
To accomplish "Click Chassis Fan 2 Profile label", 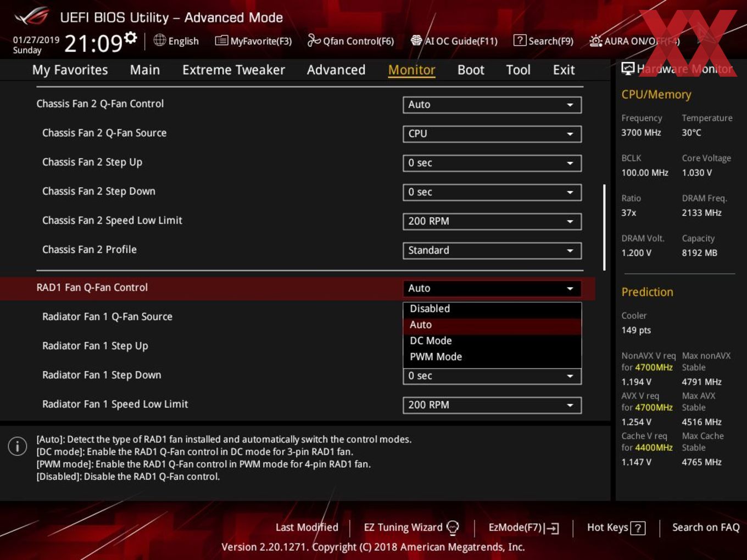I will point(89,249).
